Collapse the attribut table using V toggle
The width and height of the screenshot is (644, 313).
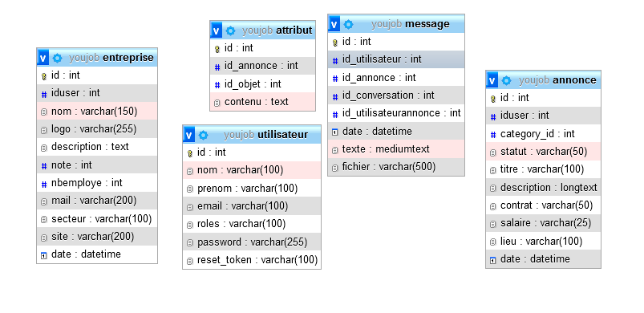[x=216, y=30]
